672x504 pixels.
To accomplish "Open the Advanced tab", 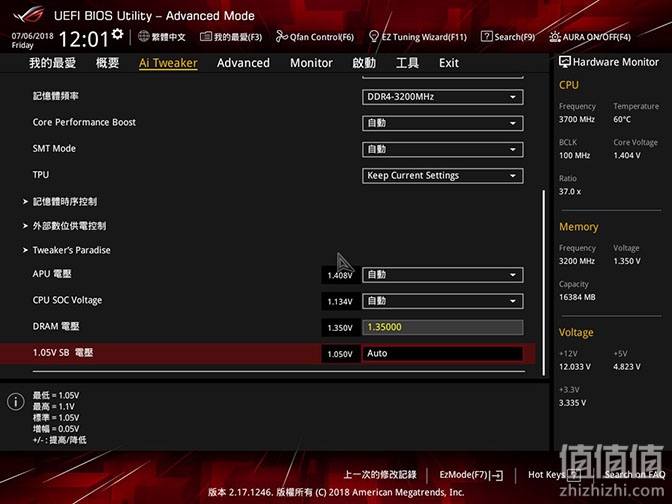I will 243,63.
